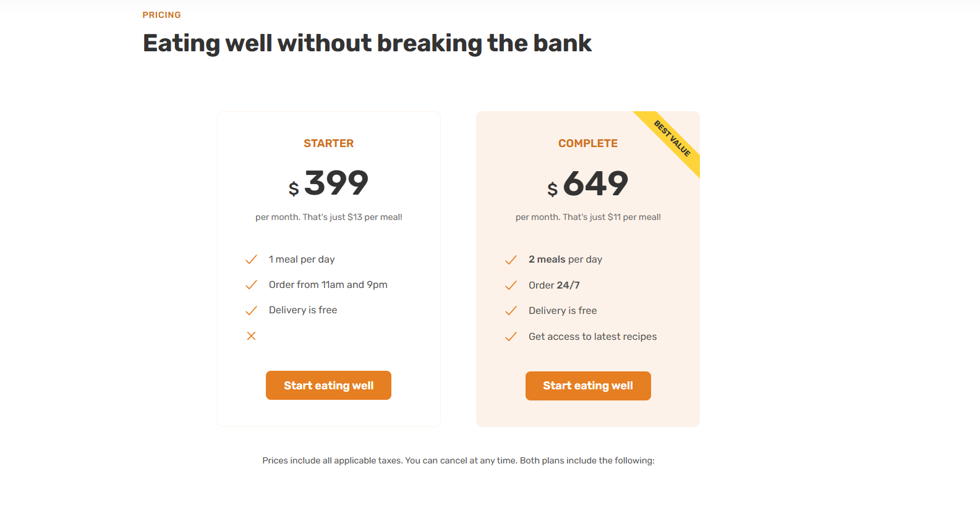Click the STARTER plan title
The height and width of the screenshot is (516, 980).
(328, 143)
